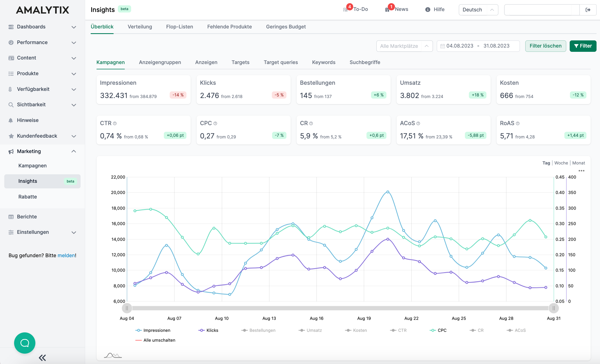Viewport: 600px width, 364px height.
Task: Select the Keywords sub-tab
Action: [324, 62]
